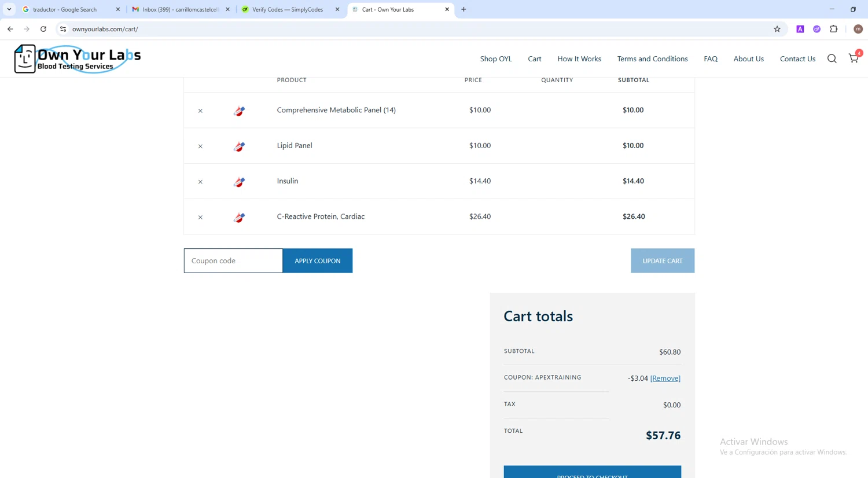868x478 pixels.
Task: Click the Cart totals heading
Action: [x=538, y=316]
